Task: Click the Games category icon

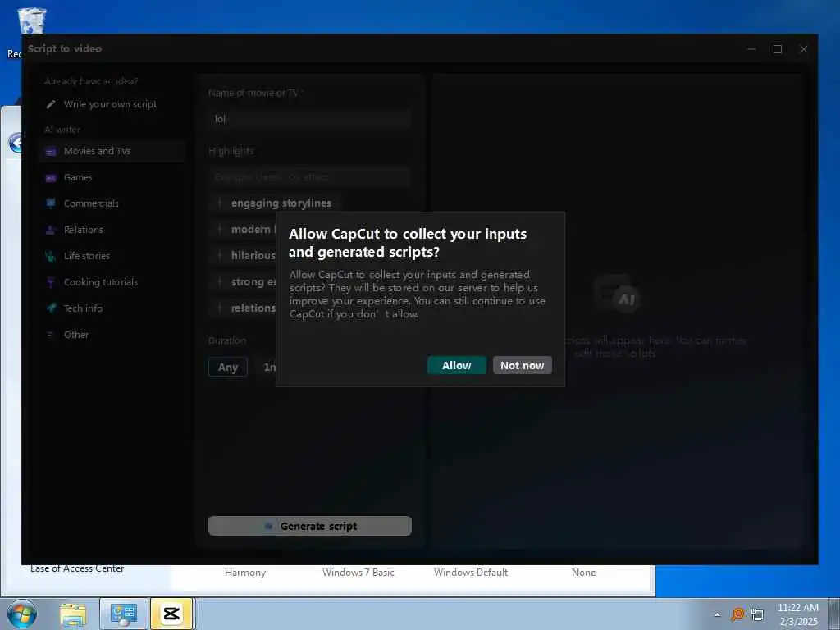Action: (x=51, y=178)
